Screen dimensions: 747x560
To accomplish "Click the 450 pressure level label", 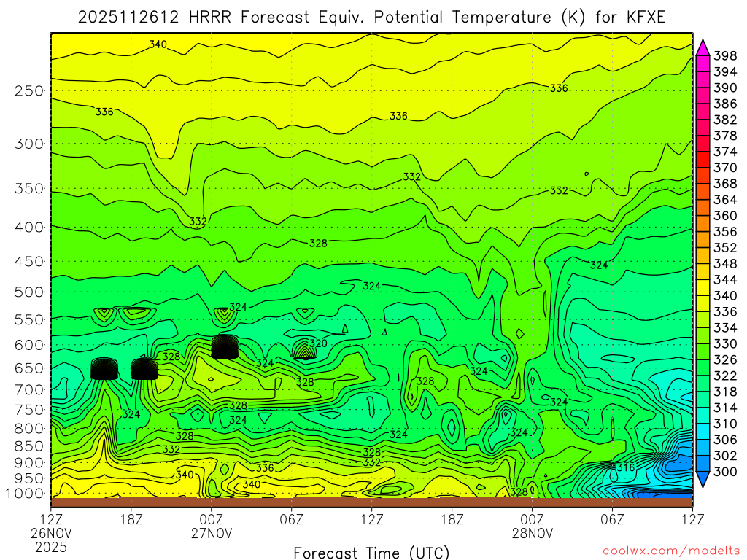I will (x=29, y=262).
